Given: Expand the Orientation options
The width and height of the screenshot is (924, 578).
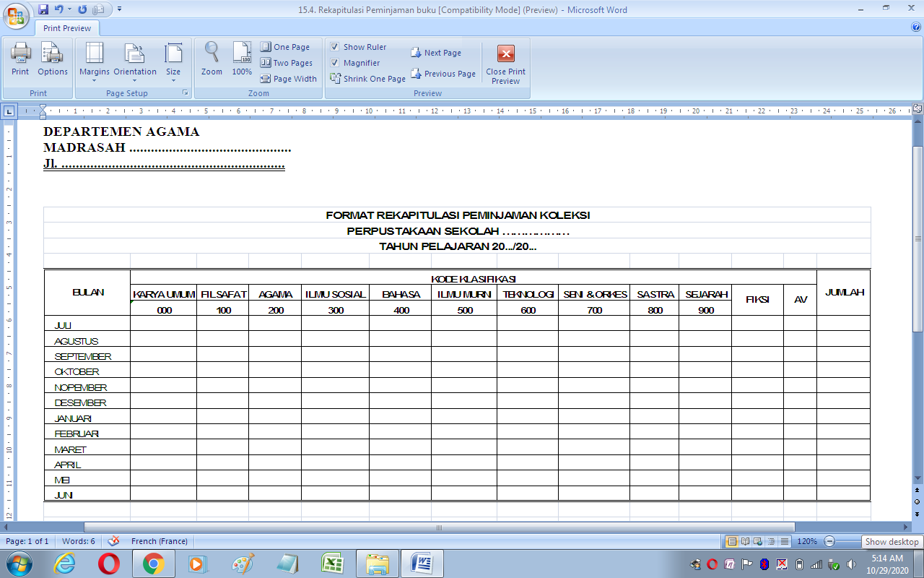Looking at the screenshot, I should 134,61.
